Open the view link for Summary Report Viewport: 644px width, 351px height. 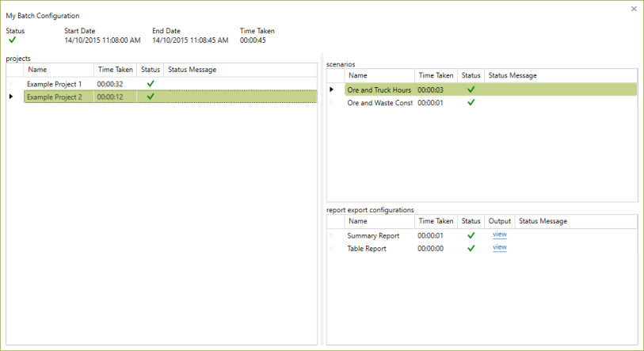499,235
